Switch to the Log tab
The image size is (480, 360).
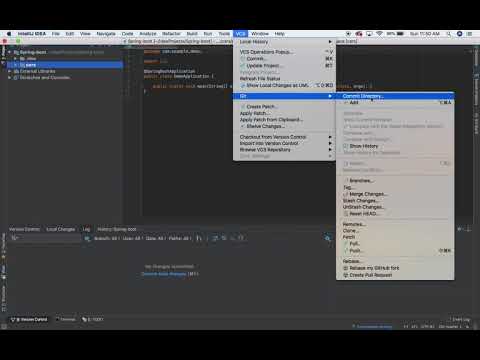(86, 229)
